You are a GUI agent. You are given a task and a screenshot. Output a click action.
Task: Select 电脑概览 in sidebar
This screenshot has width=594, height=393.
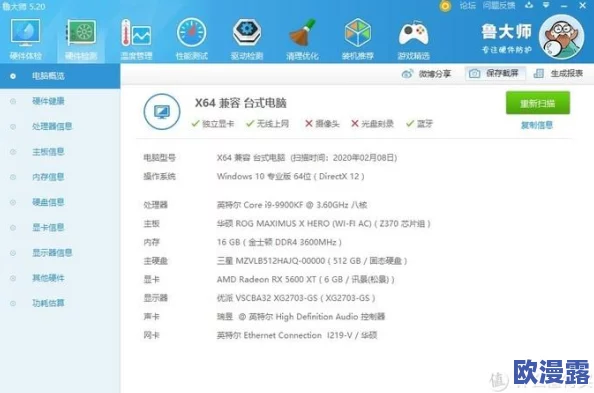coord(60,76)
